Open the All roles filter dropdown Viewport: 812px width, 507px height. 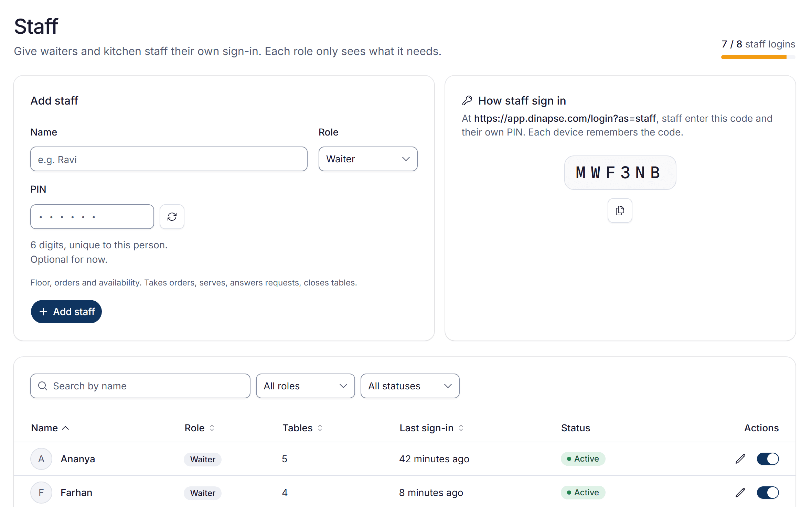[306, 386]
